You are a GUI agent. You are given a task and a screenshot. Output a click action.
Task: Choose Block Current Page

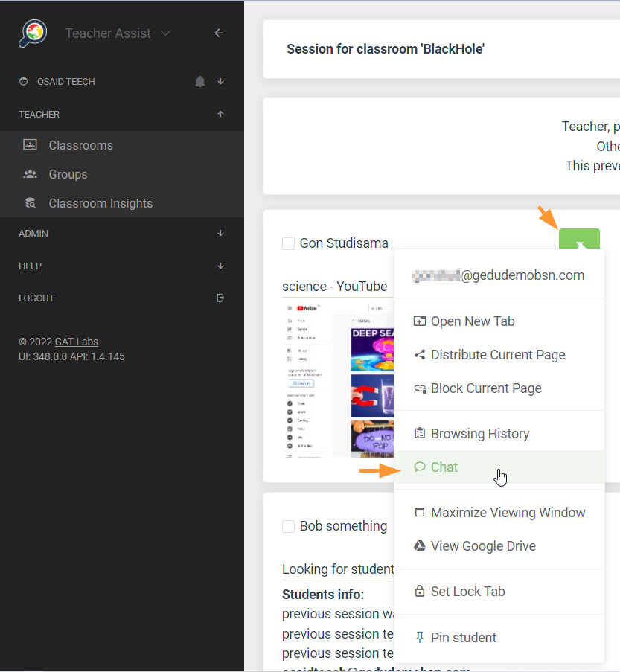(x=499, y=388)
